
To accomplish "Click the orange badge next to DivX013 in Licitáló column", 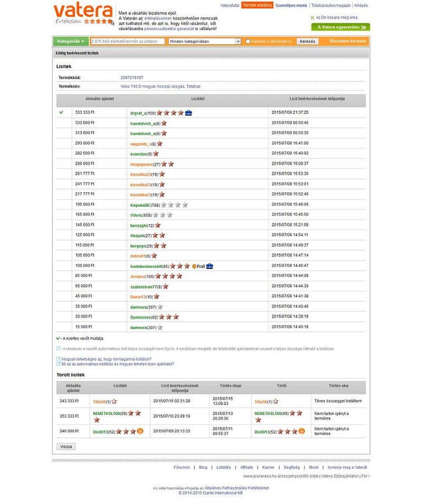I will [x=140, y=431].
